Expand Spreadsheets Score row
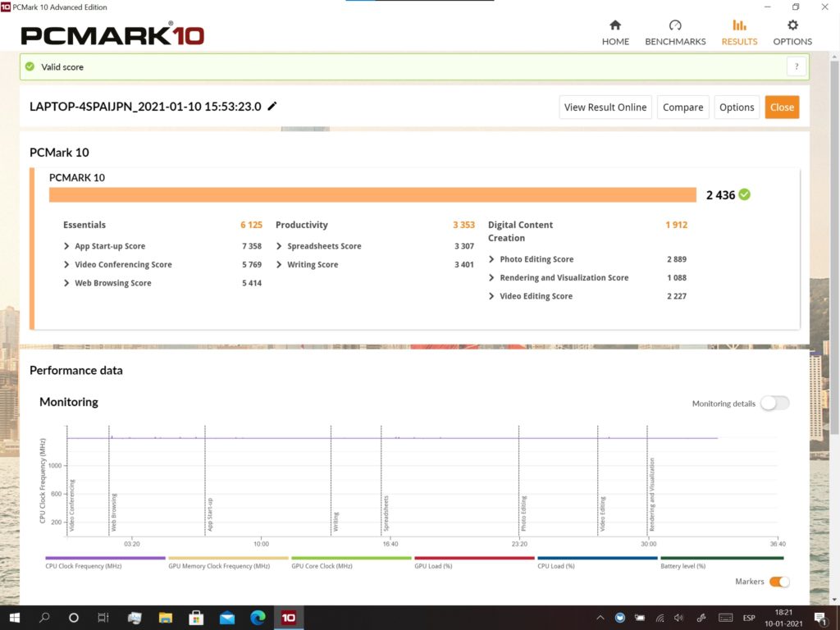This screenshot has height=630, width=840. (279, 246)
